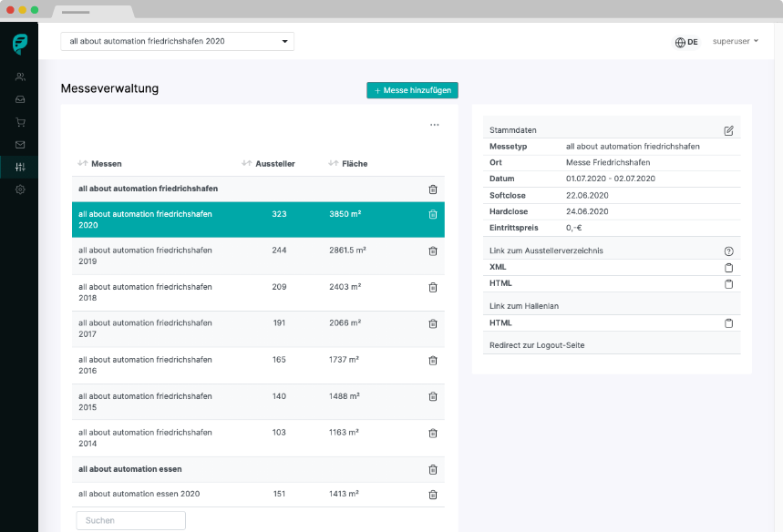
Task: Delete friedrichshafen 2015 row via trash icon
Action: pyautogui.click(x=433, y=397)
